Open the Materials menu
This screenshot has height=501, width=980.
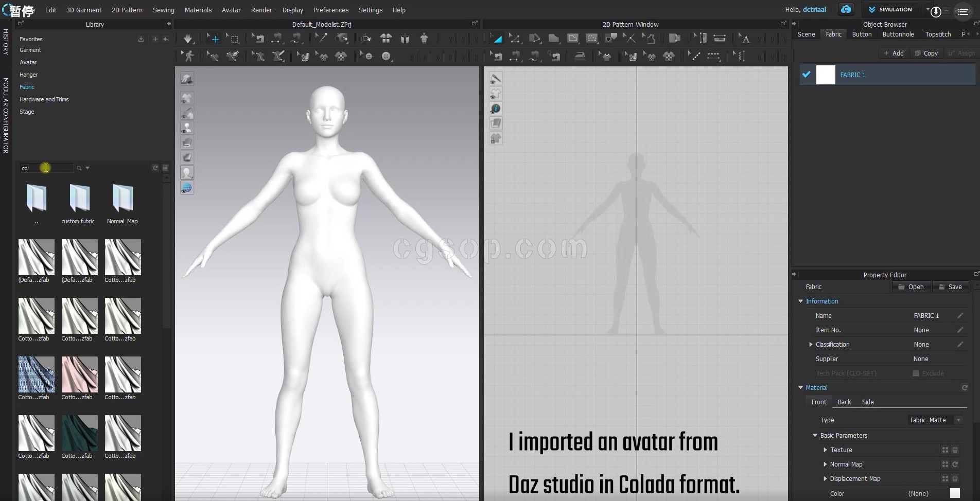tap(198, 10)
